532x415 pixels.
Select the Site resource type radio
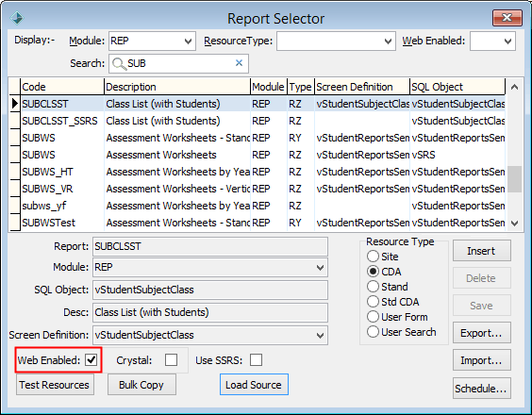click(x=373, y=257)
